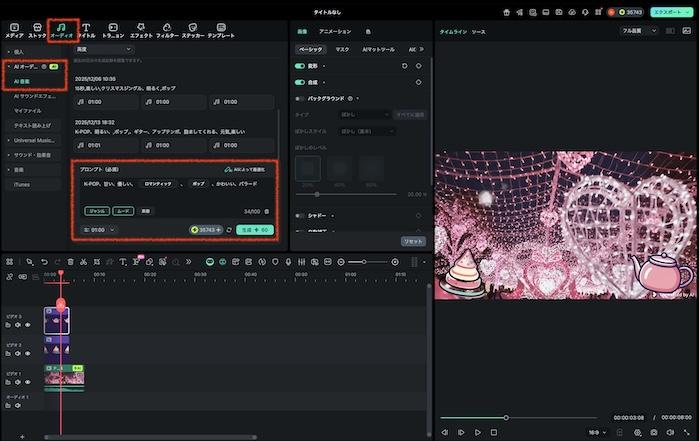Enable the バックグラウンド switch
The image size is (699, 441).
coord(300,99)
